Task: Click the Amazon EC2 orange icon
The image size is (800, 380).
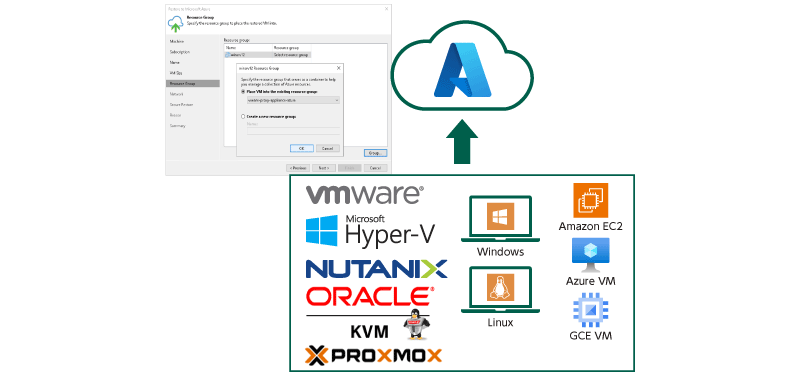Action: [590, 200]
